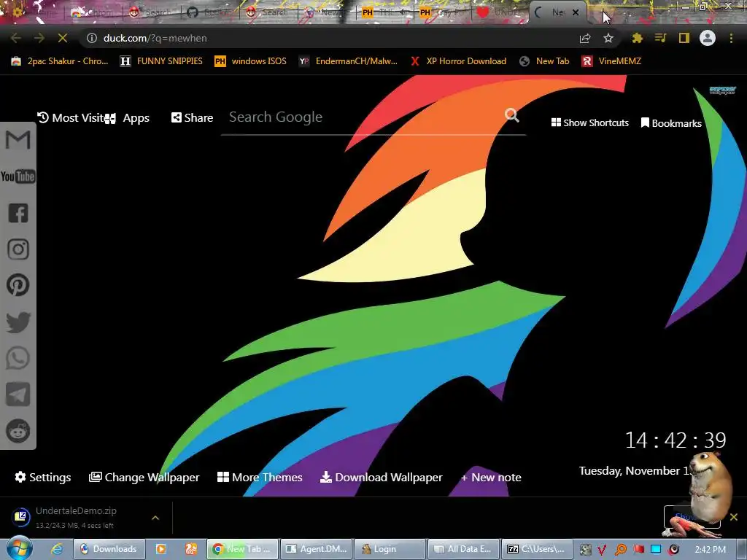Open Bookmarks on the new tab page
This screenshot has width=747, height=560.
click(x=671, y=122)
